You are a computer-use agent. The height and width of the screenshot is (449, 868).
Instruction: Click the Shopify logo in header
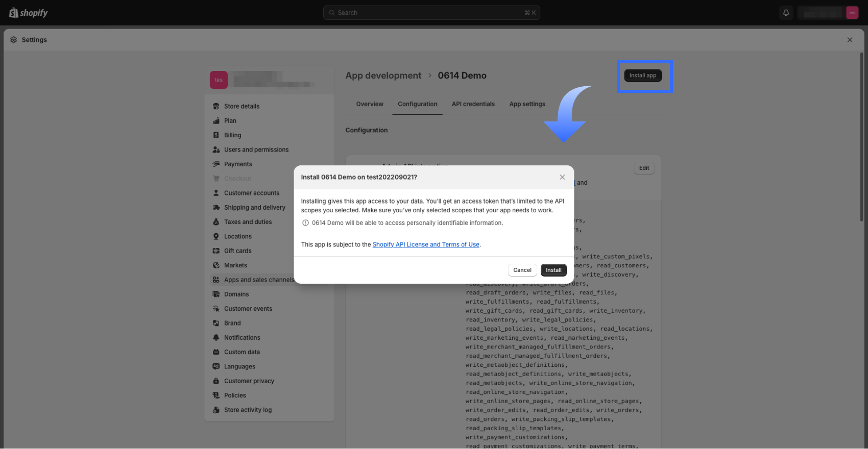coord(29,13)
